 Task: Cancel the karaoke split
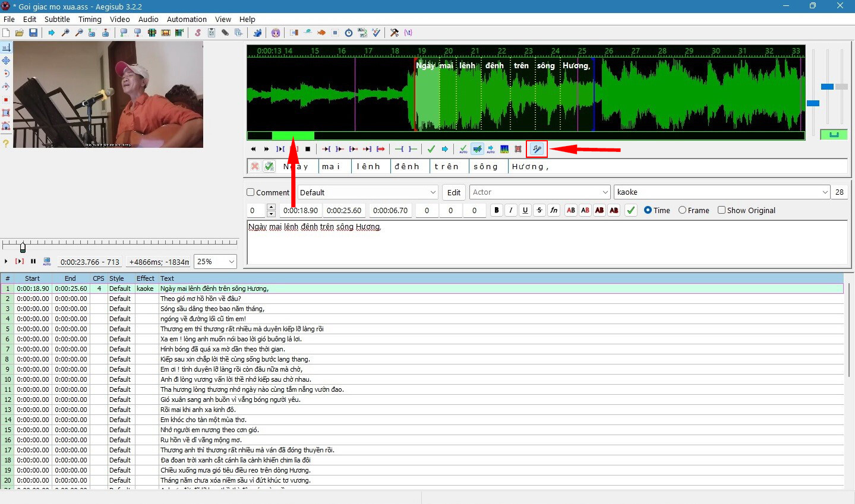pos(255,166)
